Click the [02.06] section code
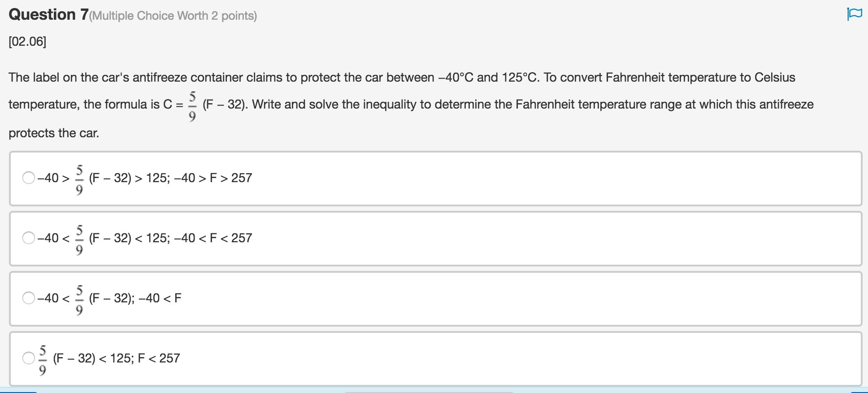 (x=27, y=42)
